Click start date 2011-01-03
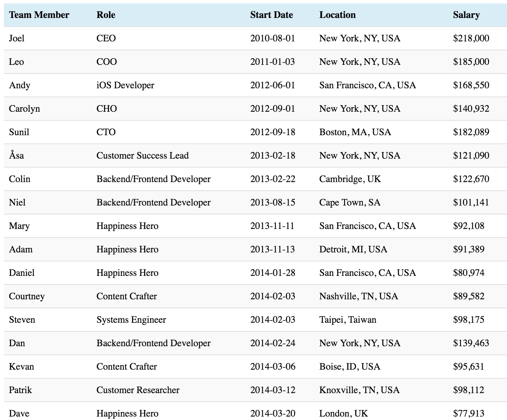507x420 pixels. tap(272, 62)
